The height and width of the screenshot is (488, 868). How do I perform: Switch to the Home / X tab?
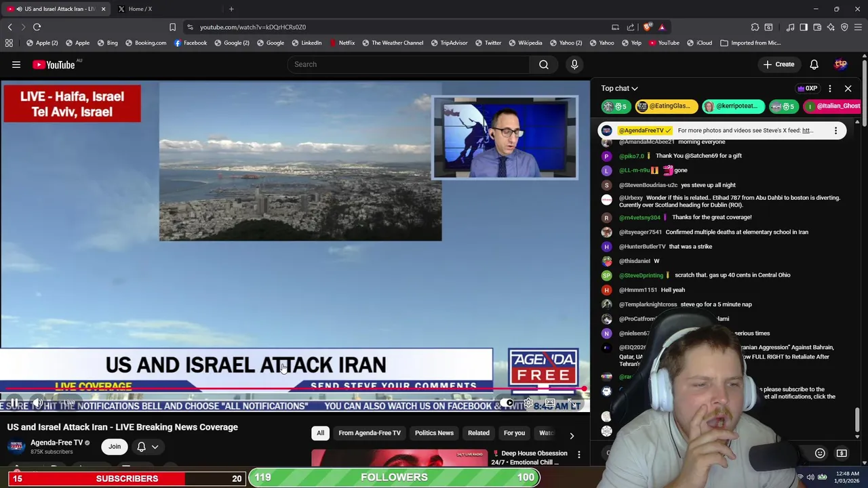pyautogui.click(x=166, y=9)
